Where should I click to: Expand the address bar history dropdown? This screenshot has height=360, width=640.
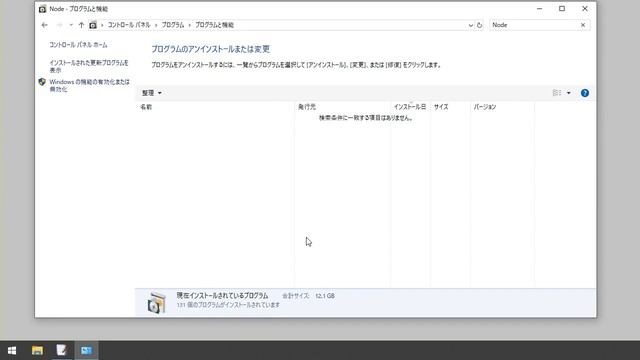[471, 25]
